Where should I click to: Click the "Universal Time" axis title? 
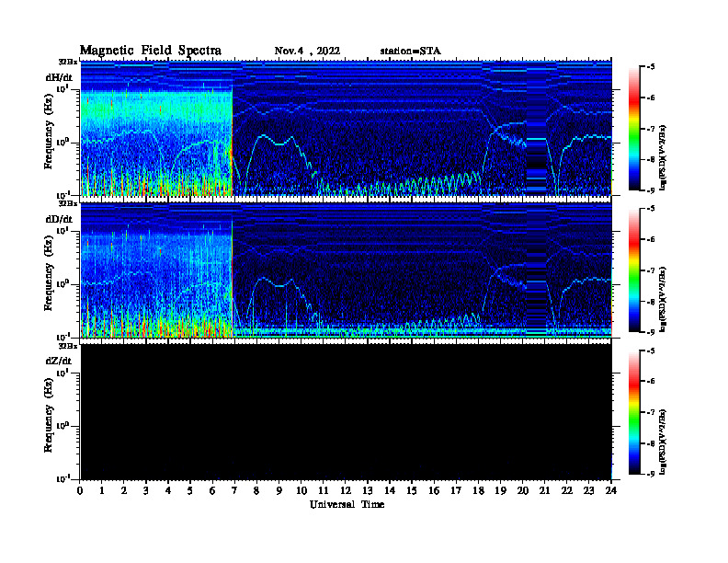pyautogui.click(x=347, y=504)
